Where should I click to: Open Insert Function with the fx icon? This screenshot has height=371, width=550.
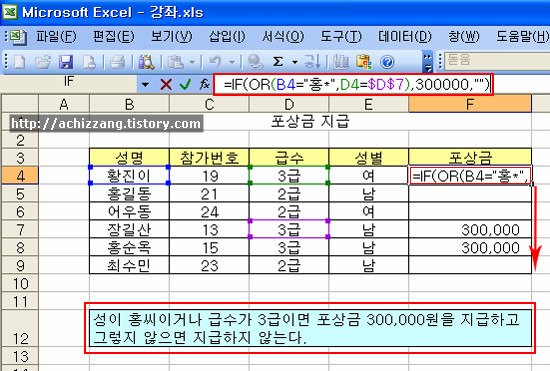point(204,84)
